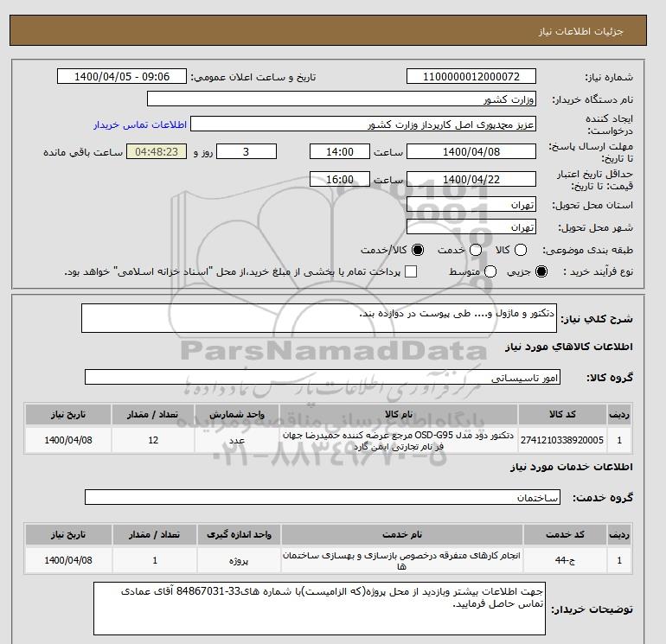666x644 pixels.
Task: Click delivery province field تهران
Action: click(471, 205)
